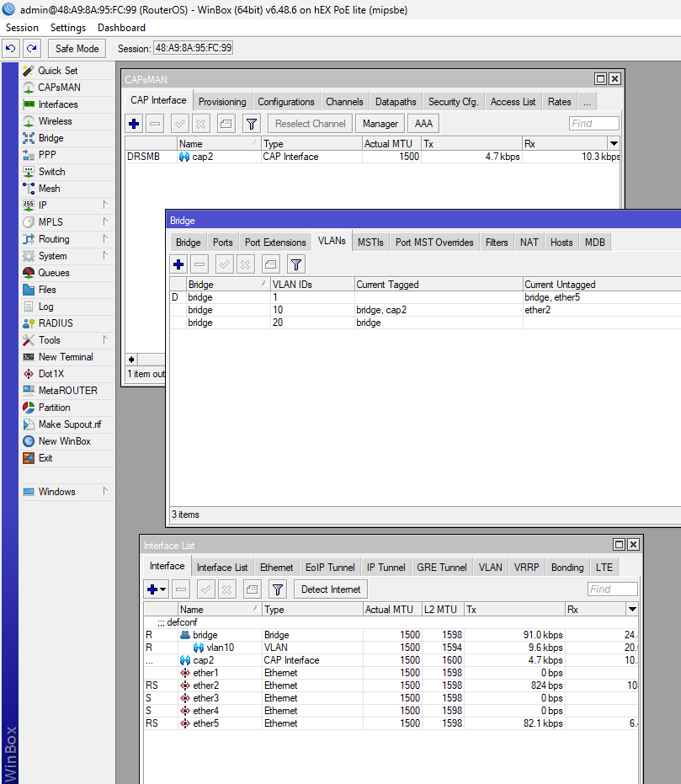The image size is (681, 784).
Task: Add a new VLAN using the plus icon
Action: pos(178,264)
